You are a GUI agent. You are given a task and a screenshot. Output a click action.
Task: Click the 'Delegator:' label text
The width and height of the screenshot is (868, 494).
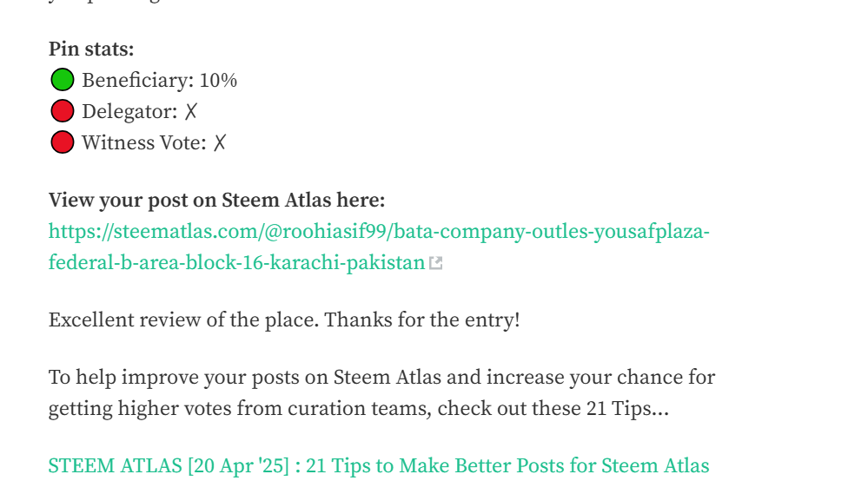(129, 111)
